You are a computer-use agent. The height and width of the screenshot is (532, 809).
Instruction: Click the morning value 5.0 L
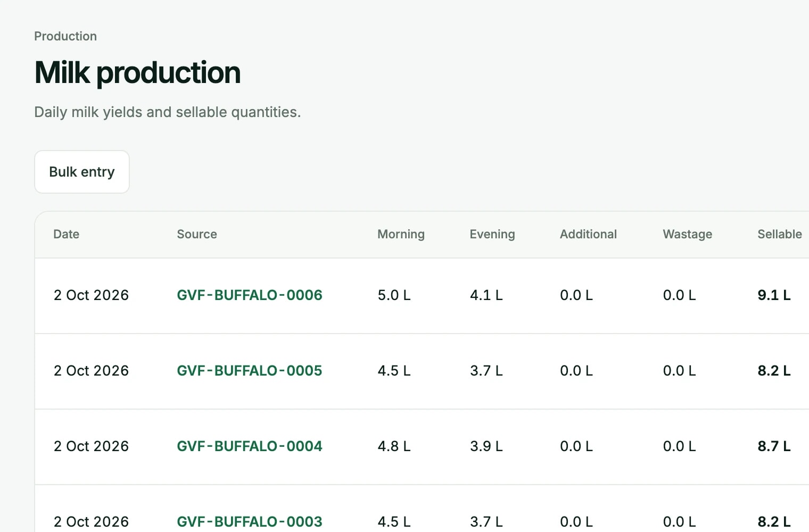coord(394,295)
